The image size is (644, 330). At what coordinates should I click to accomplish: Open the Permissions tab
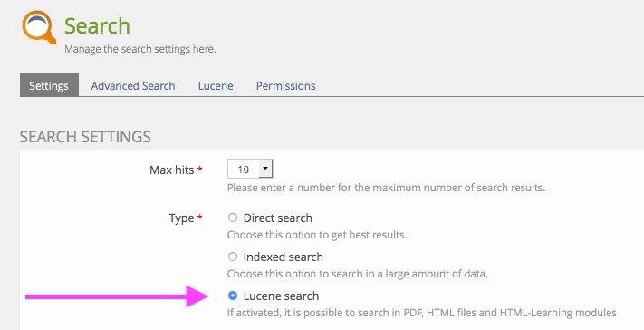click(286, 85)
